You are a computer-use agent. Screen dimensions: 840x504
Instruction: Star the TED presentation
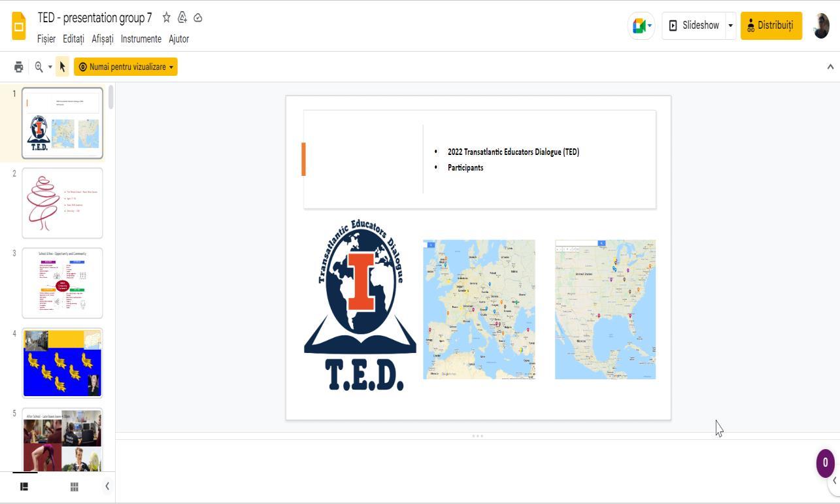[x=167, y=18]
